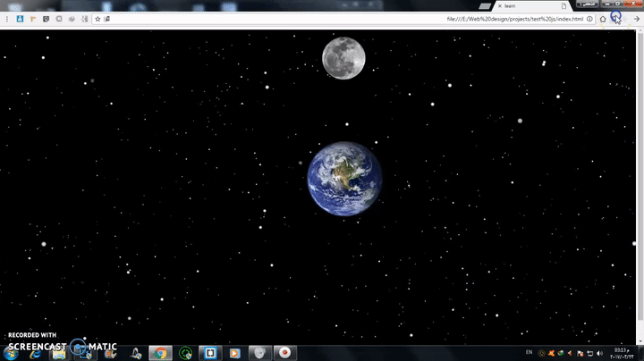
Task: Click the bookmark star icon
Action: point(97,18)
